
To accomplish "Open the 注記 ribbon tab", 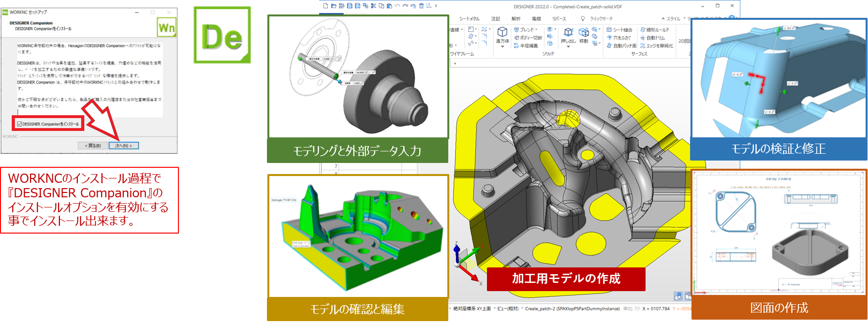I will coord(496,19).
